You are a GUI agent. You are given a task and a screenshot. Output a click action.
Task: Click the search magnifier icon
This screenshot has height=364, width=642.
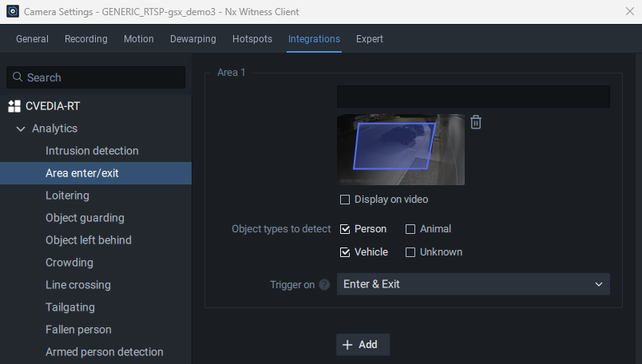(18, 77)
